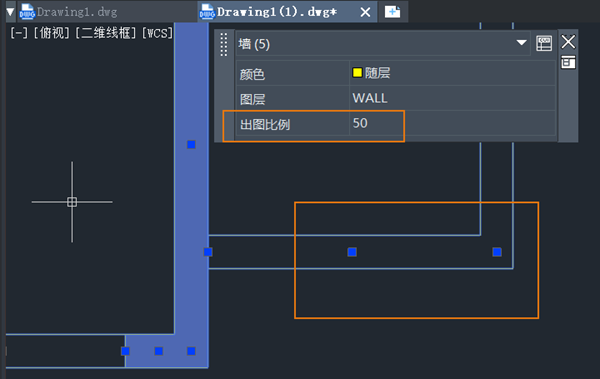Image resolution: width=600 pixels, height=379 pixels.
Task: Click the 图层 property label
Action: pyautogui.click(x=252, y=99)
